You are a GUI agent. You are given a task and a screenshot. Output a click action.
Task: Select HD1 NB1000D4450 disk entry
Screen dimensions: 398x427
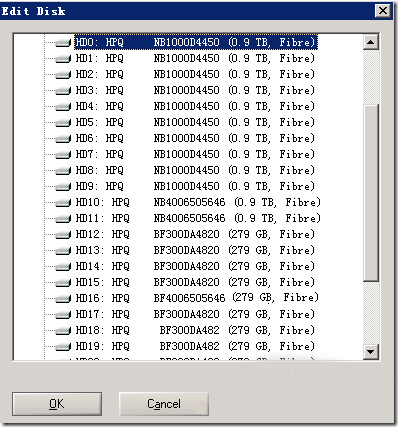pyautogui.click(x=195, y=58)
